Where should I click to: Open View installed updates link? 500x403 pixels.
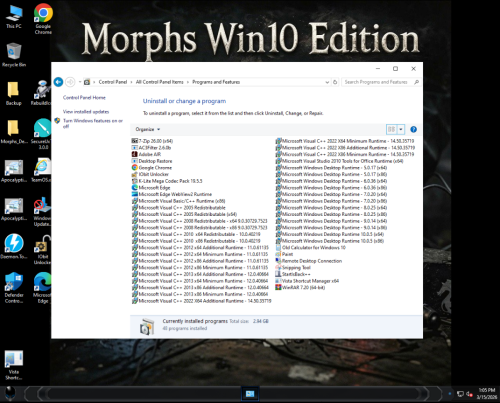[x=86, y=112]
